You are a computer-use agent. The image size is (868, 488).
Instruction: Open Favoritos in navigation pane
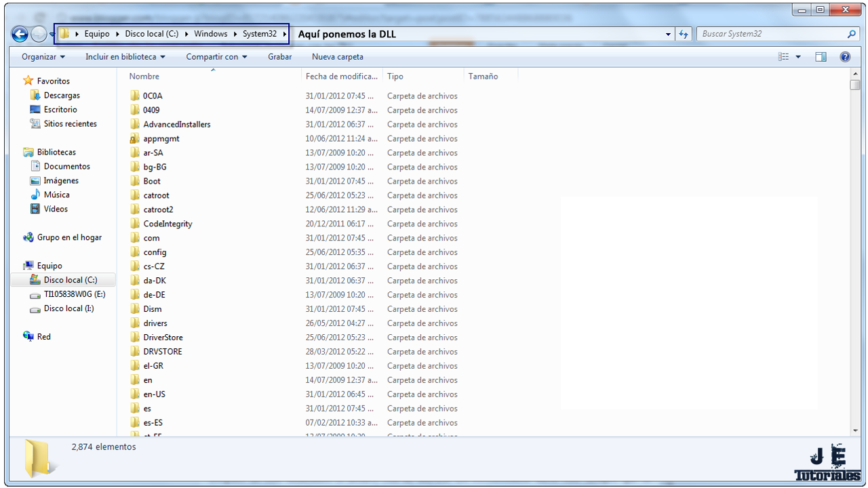click(x=53, y=81)
